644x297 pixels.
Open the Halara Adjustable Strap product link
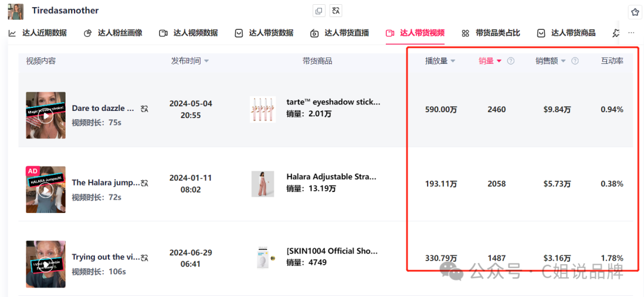pos(332,177)
